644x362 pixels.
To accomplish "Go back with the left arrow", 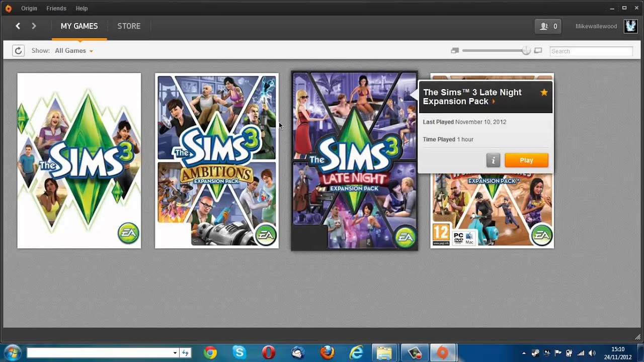I will coord(18,26).
